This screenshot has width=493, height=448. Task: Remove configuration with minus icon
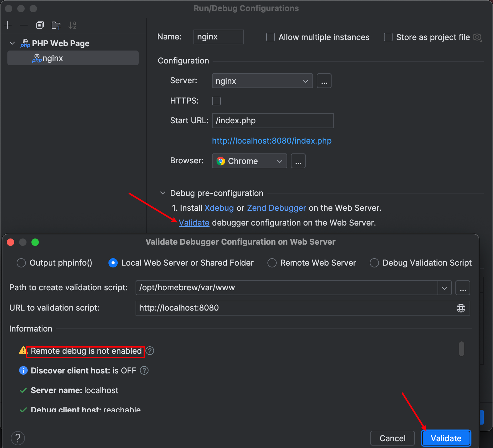pos(24,25)
